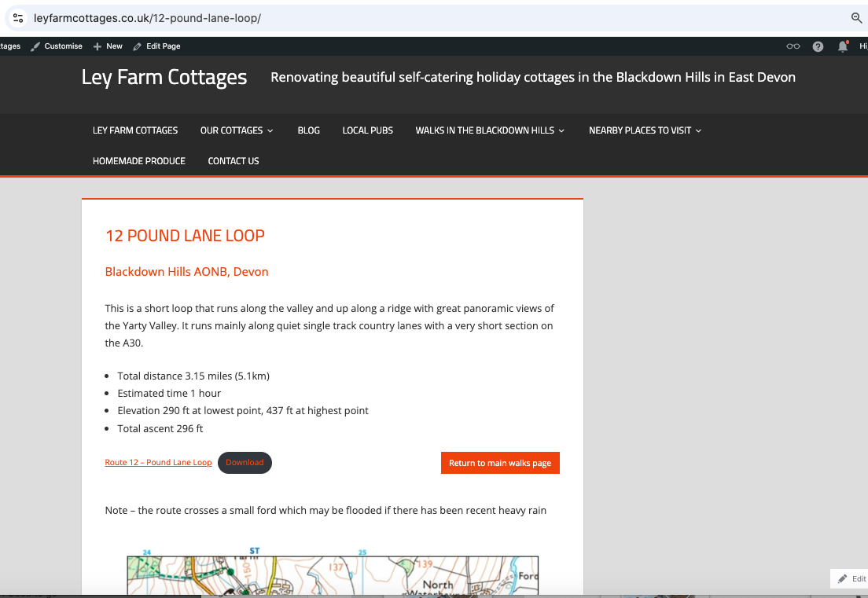Click New in the WordPress admin bar
Image resolution: width=868 pixels, height=598 pixels.
tap(108, 46)
